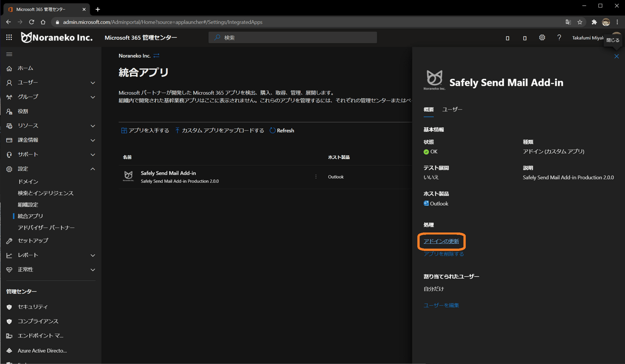Switch to ユーザー tab in panel
The image size is (625, 364).
point(452,109)
